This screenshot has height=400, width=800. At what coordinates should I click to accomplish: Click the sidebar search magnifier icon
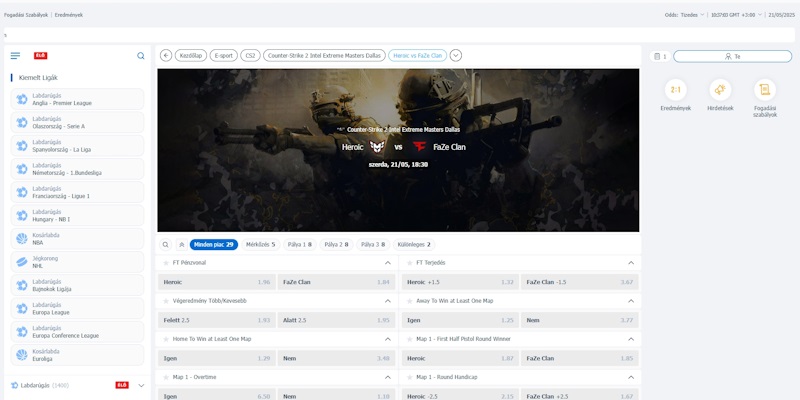point(141,56)
